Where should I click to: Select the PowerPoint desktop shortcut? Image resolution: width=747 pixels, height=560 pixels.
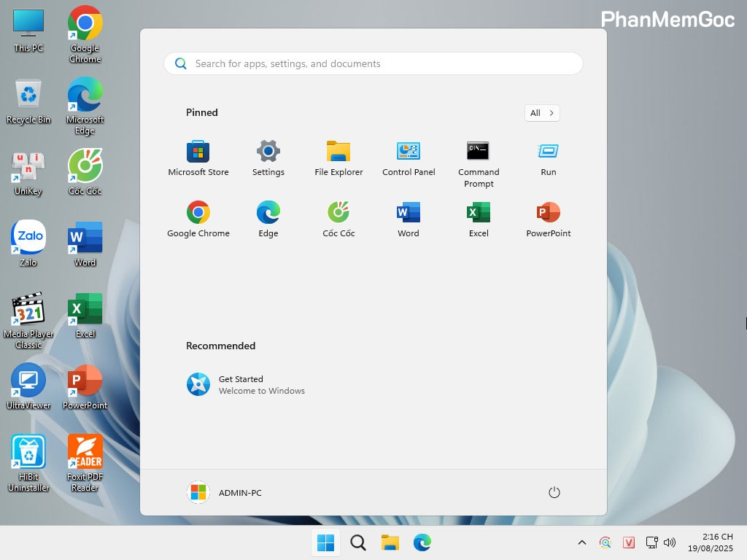(x=85, y=387)
